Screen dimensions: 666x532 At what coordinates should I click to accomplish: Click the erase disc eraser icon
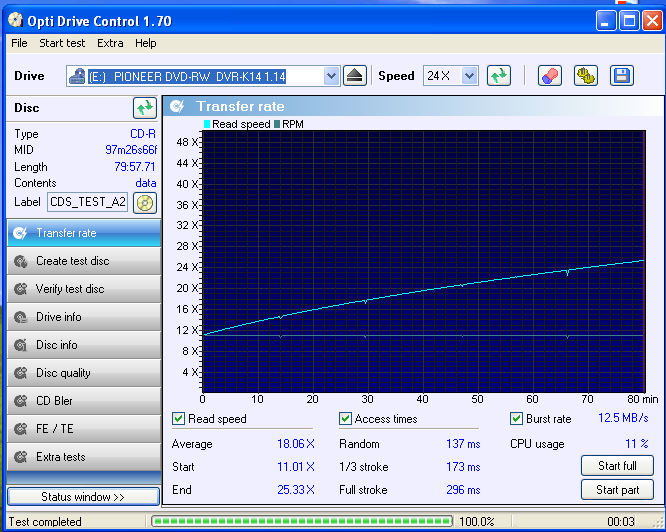[x=550, y=76]
